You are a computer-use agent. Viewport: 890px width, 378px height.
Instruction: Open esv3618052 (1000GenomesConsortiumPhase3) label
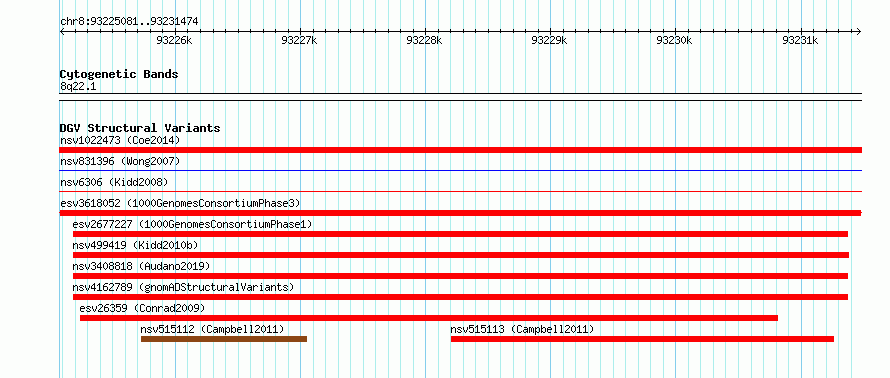(x=180, y=203)
